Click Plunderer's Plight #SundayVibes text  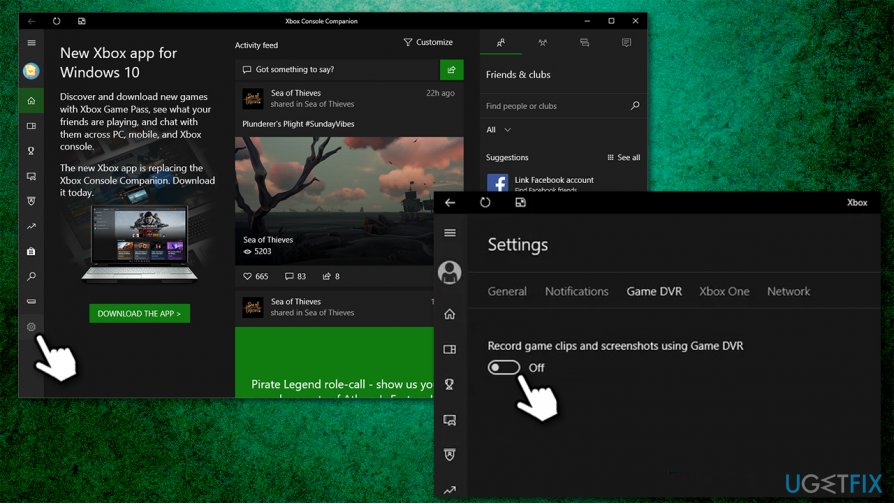click(298, 124)
